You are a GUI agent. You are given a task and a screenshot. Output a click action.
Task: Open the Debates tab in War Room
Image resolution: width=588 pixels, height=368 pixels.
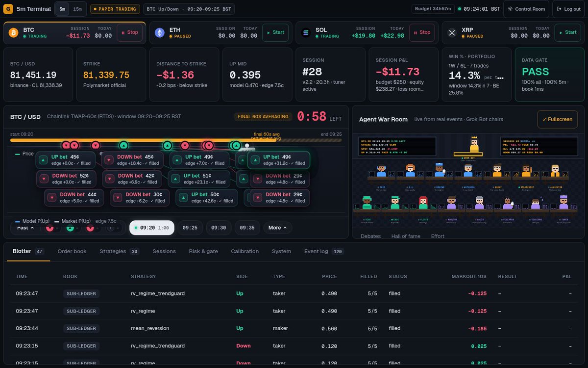371,236
